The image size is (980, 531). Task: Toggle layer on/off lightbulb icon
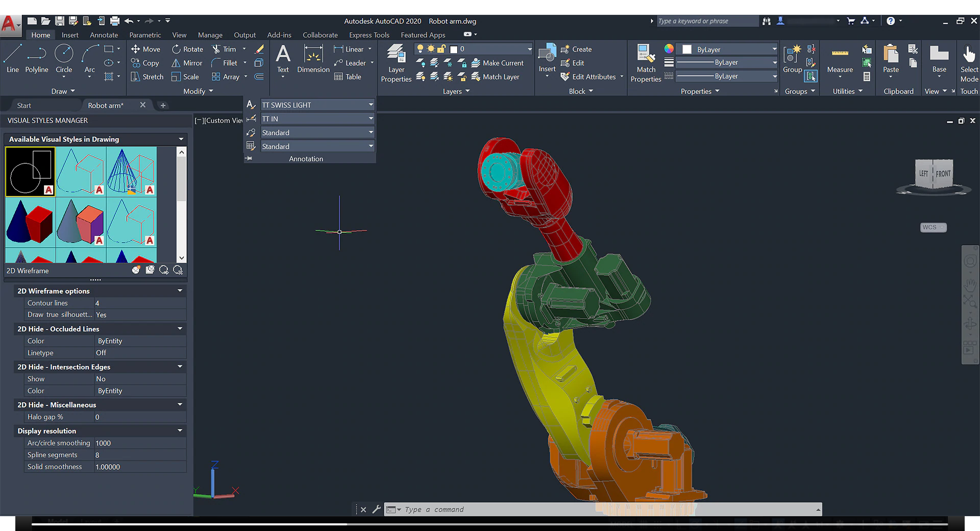pos(420,49)
